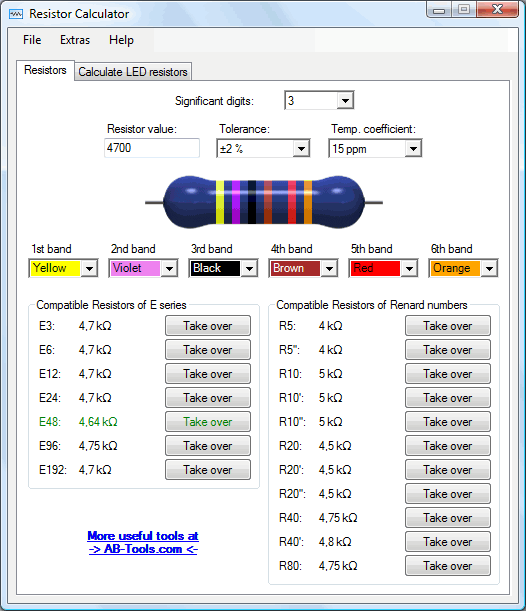Open the Help menu
The height and width of the screenshot is (611, 526).
(121, 40)
